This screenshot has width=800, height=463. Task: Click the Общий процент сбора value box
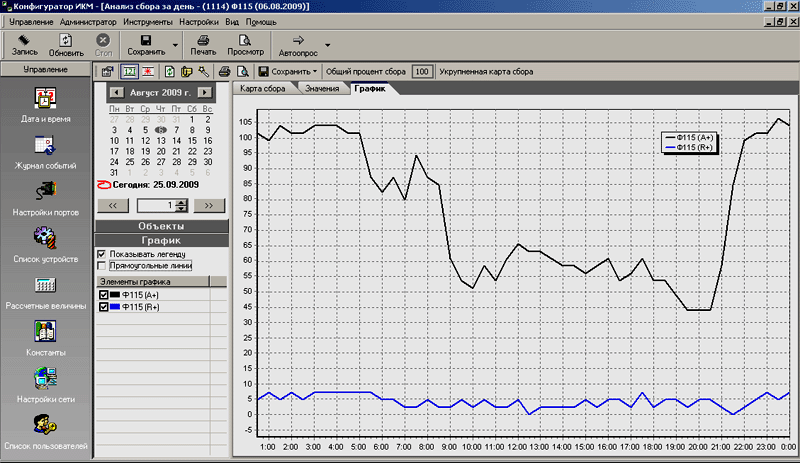point(422,72)
